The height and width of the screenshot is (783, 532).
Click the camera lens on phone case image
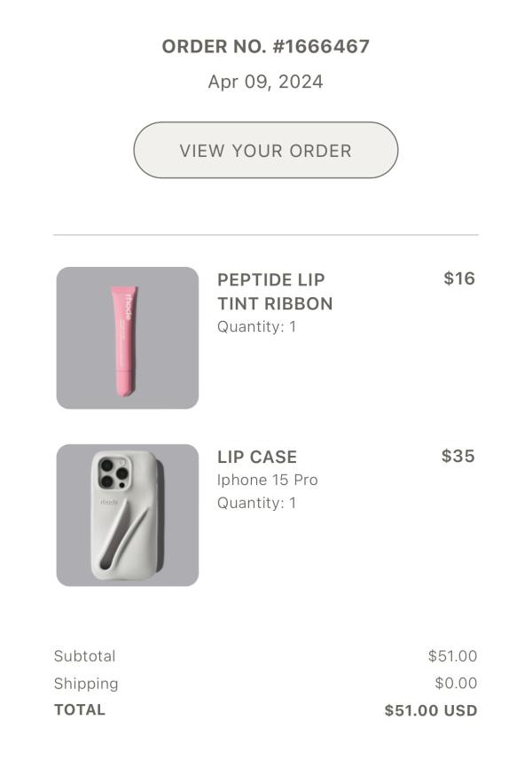point(113,473)
